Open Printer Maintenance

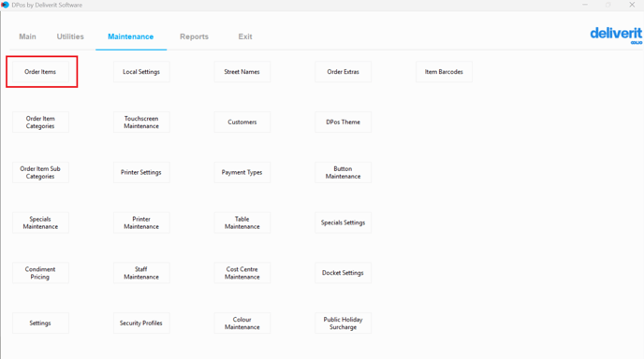[141, 223]
